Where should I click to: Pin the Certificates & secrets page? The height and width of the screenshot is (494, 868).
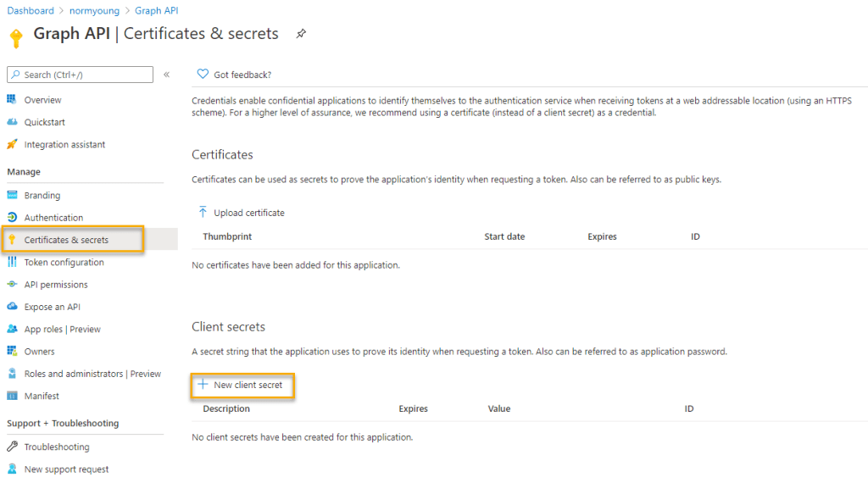[301, 34]
